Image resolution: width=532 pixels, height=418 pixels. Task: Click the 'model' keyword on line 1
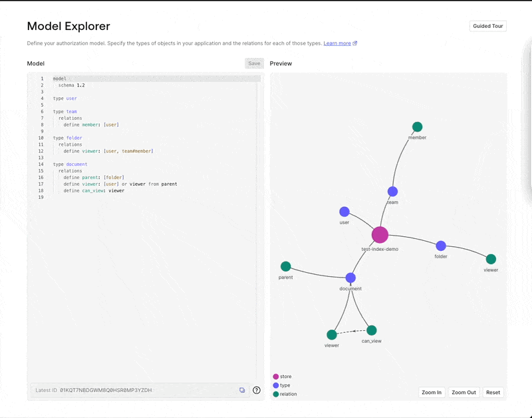coord(60,79)
